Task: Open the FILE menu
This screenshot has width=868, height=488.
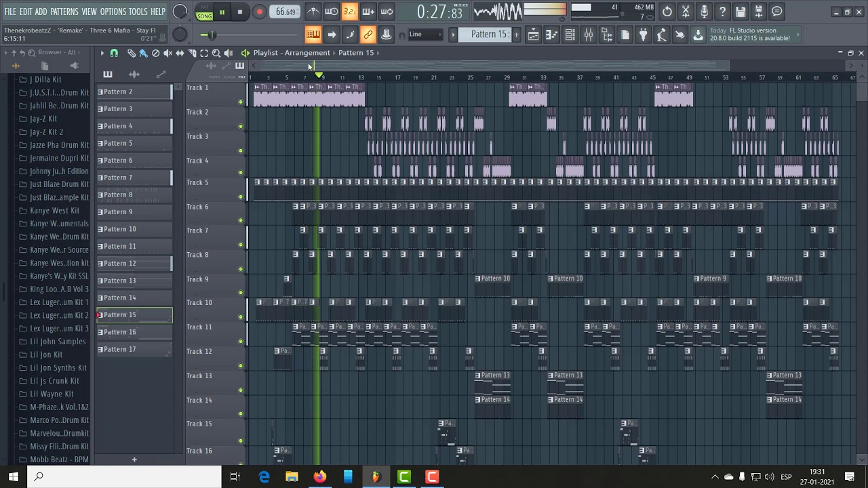Action: coord(10,12)
